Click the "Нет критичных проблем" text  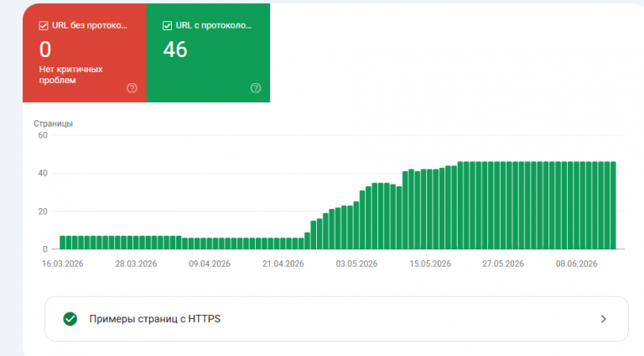point(70,75)
